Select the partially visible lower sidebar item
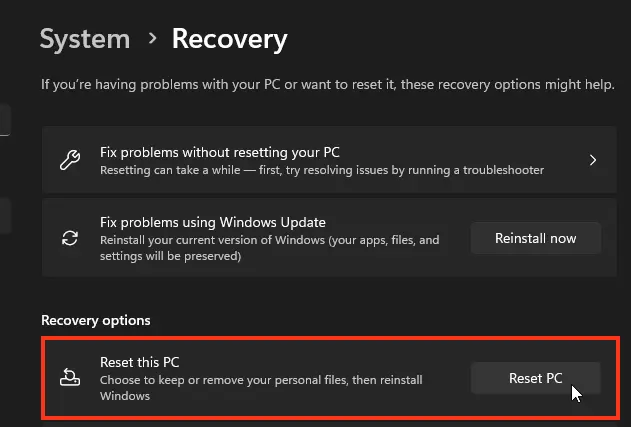The image size is (631, 427). point(4,215)
